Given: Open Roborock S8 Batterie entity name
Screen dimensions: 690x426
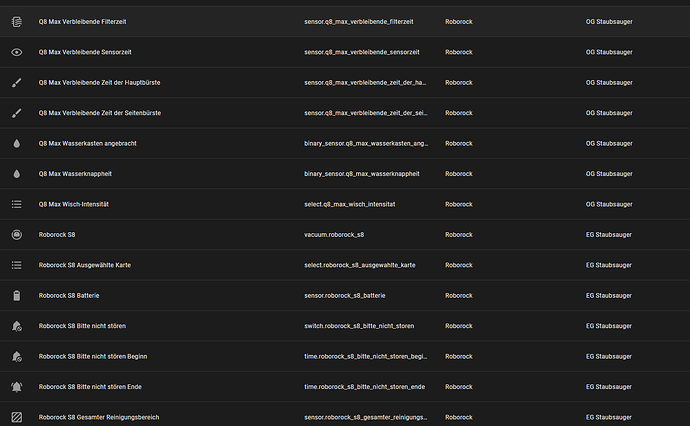Looking at the screenshot, I should click(x=69, y=296).
